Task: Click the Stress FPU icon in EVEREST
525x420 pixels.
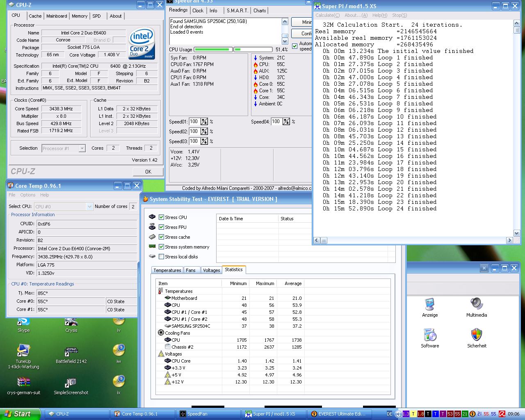Action: (x=152, y=226)
